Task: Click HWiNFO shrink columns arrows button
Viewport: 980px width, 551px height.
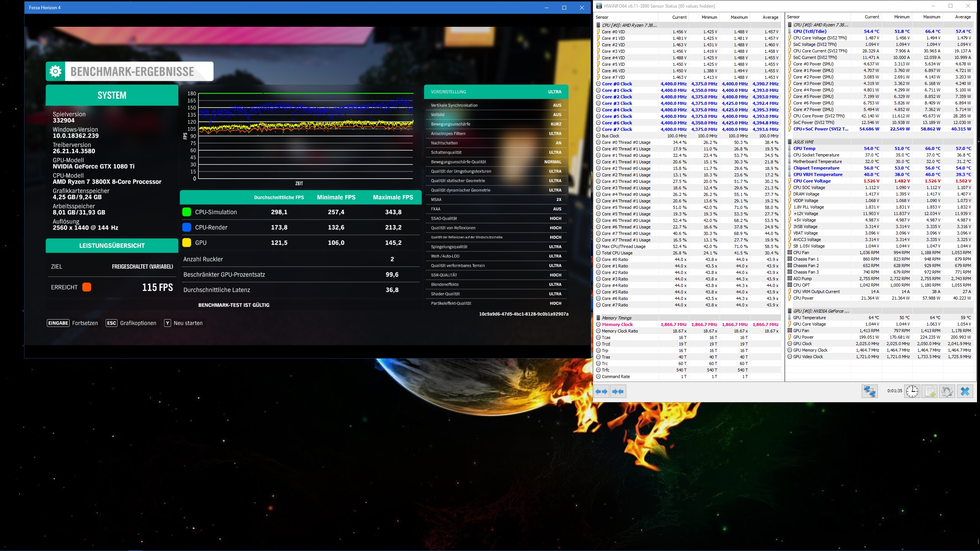Action: pyautogui.click(x=618, y=391)
